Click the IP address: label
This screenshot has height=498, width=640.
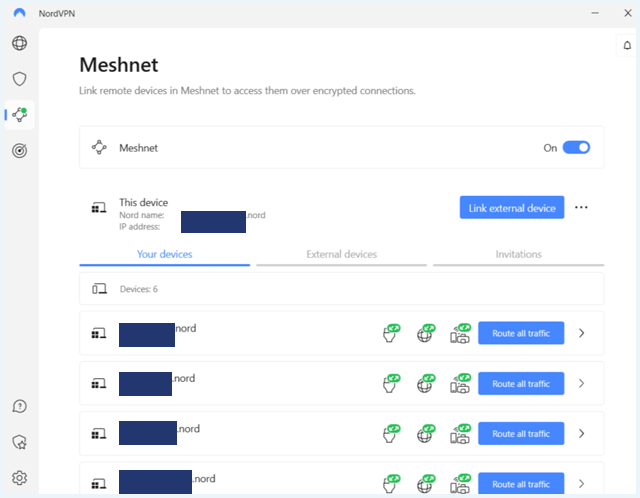(140, 227)
